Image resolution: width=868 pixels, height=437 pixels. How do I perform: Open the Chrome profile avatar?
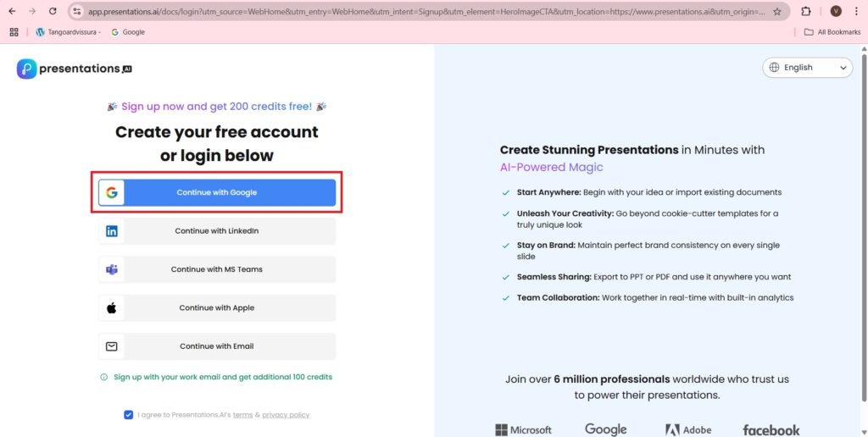tap(836, 11)
